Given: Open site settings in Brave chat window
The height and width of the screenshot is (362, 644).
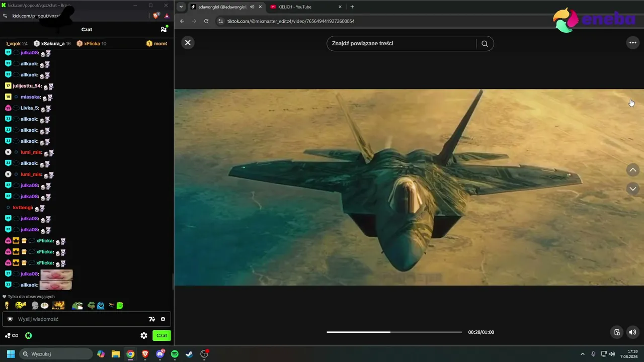Looking at the screenshot, I should tap(5, 16).
